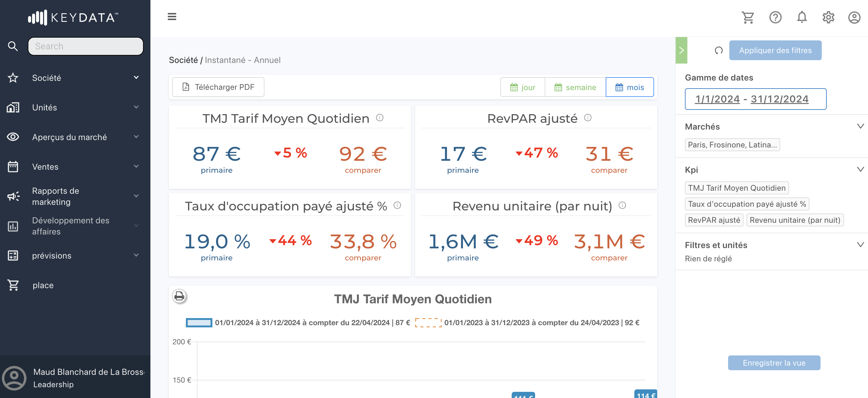The width and height of the screenshot is (868, 398).
Task: Open the settings gear icon
Action: [828, 17]
